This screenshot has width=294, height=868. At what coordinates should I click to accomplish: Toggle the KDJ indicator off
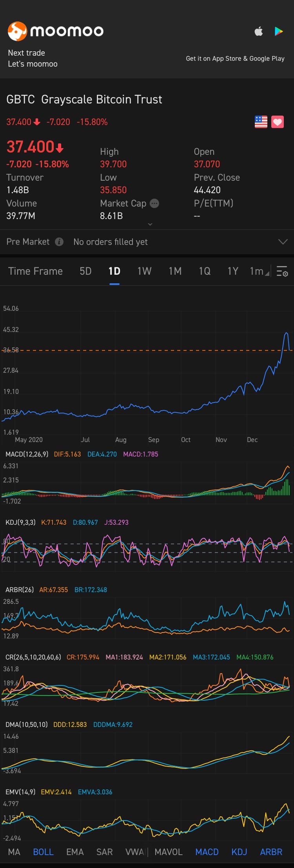[239, 852]
